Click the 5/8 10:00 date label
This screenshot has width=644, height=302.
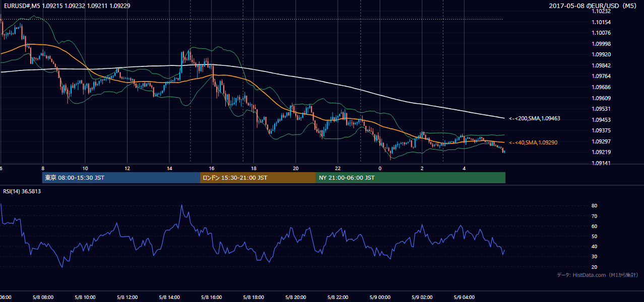85,297
